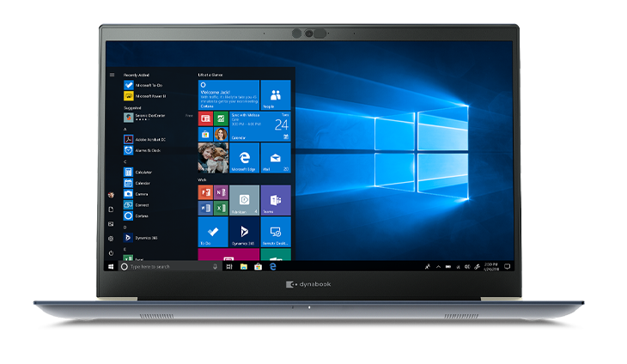627x364 pixels.
Task: Open the purple Teams tile
Action: pyautogui.click(x=276, y=200)
